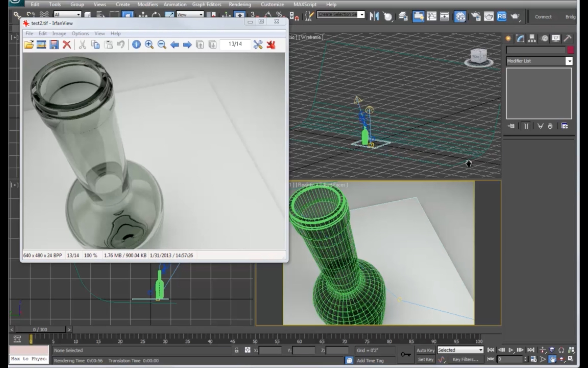Screen dimensions: 588x368
Task: Click the blue RB toolbar button
Action: click(502, 16)
